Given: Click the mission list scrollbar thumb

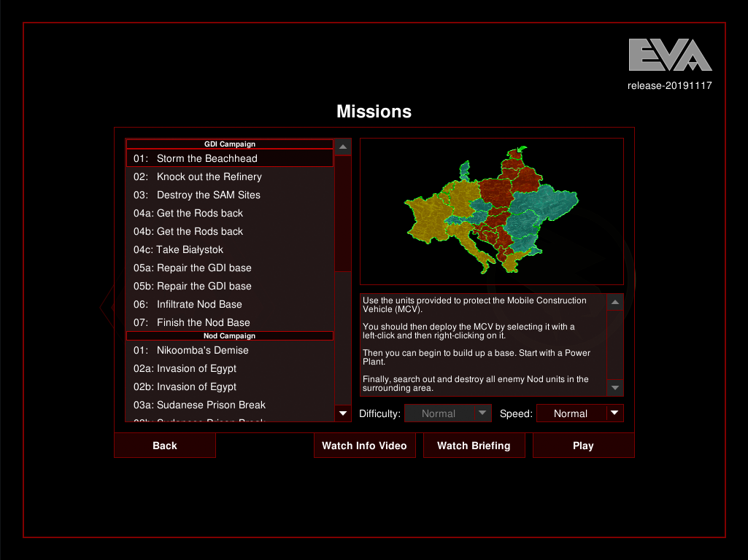Looking at the screenshot, I should pyautogui.click(x=343, y=214).
